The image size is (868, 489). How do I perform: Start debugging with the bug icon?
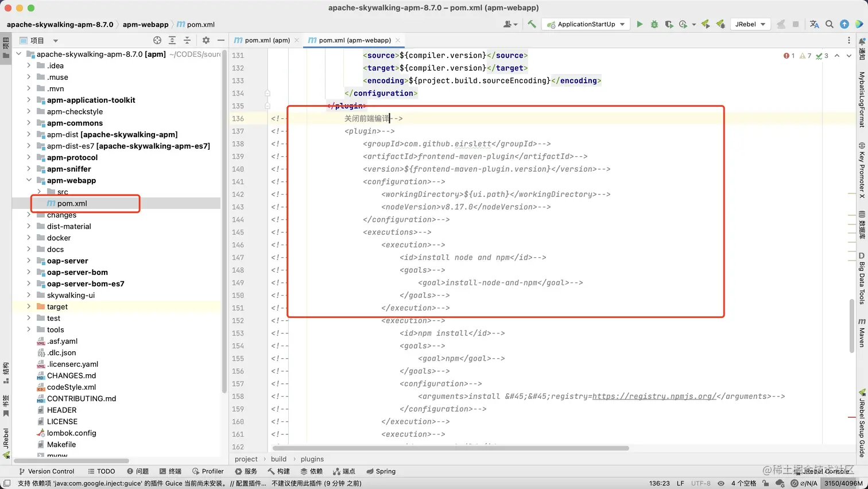pos(654,24)
